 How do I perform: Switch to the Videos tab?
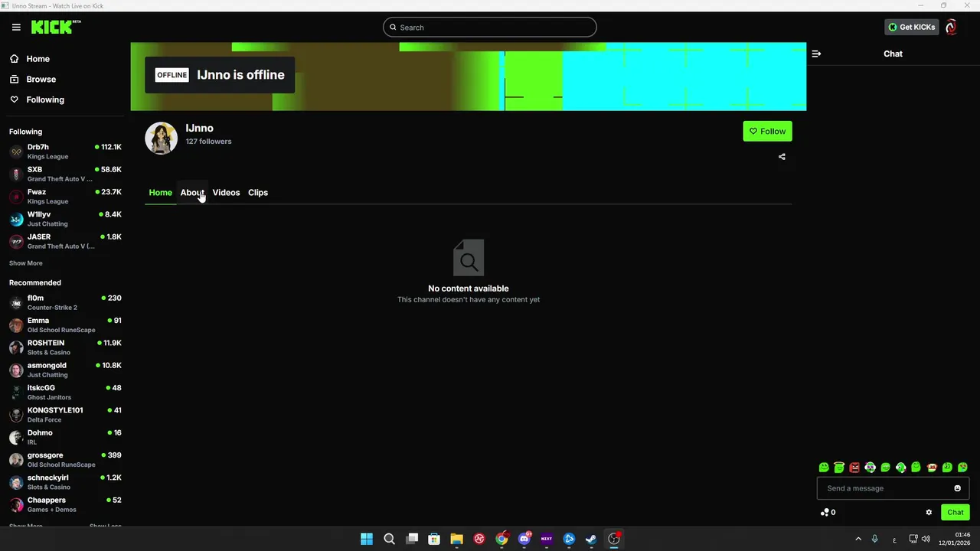[x=226, y=193]
